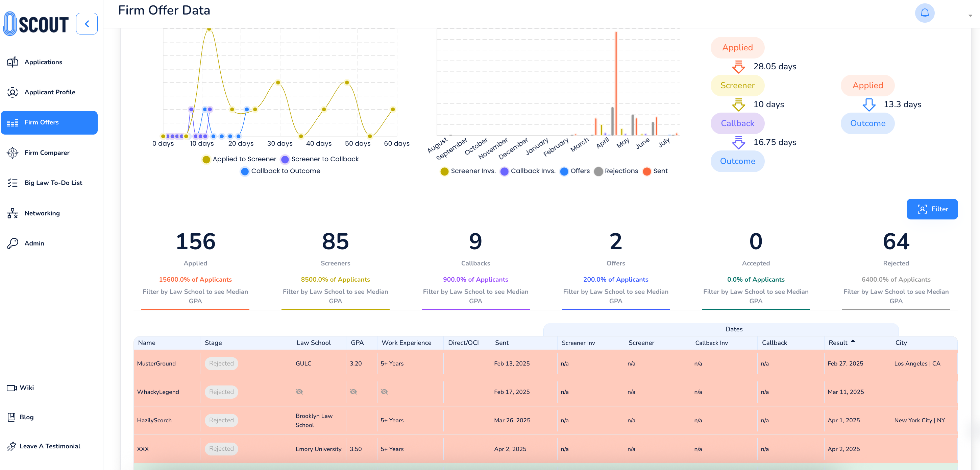Click the Wiki video camera icon
This screenshot has height=470, width=980.
coord(12,388)
